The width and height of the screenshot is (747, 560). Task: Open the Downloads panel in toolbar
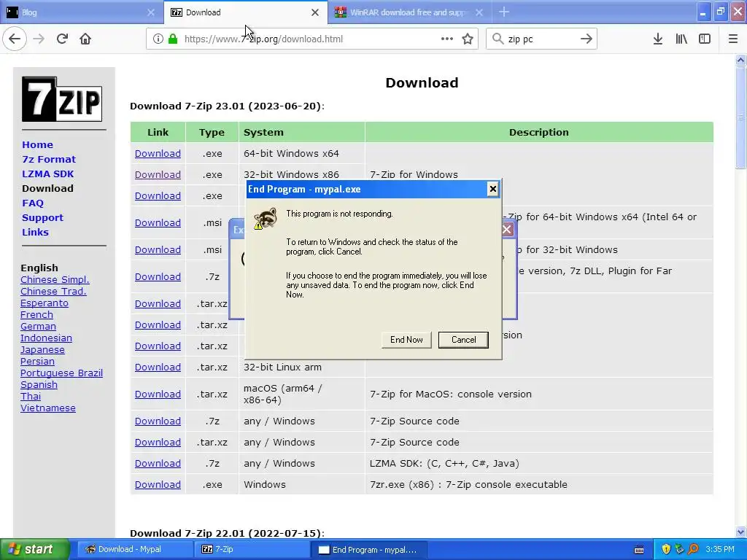(658, 39)
